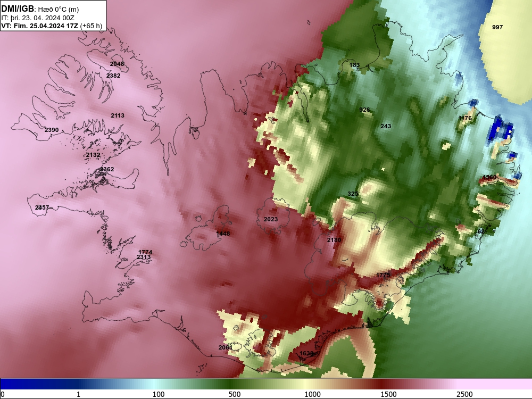532x399 pixels.
Task: Click the map value 1176
Action: click(465, 118)
